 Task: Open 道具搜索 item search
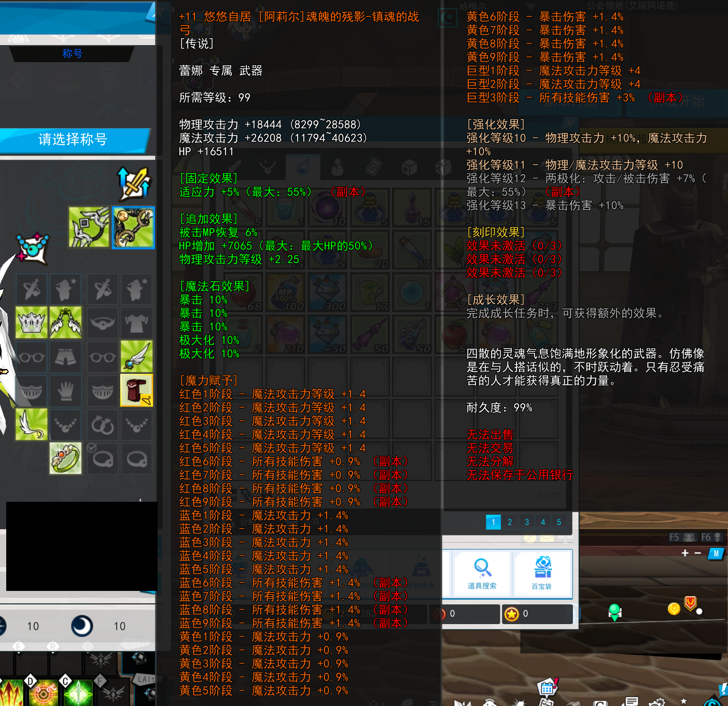482,574
